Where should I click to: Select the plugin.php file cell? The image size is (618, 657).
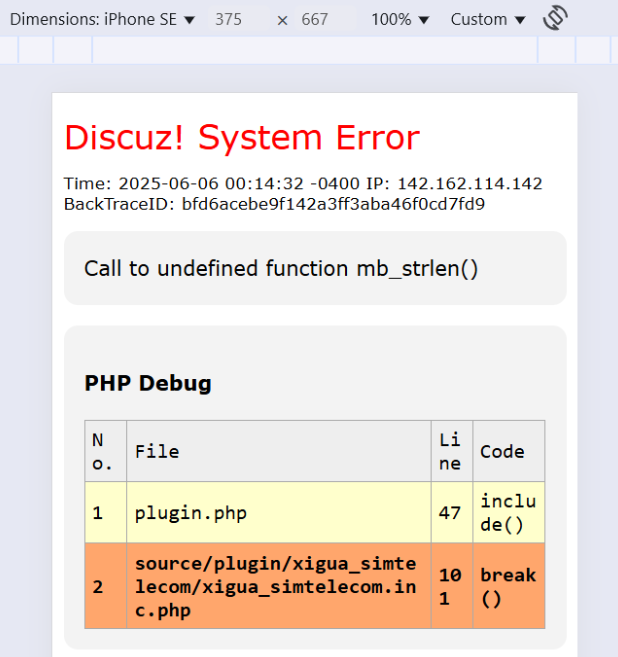click(x=191, y=513)
